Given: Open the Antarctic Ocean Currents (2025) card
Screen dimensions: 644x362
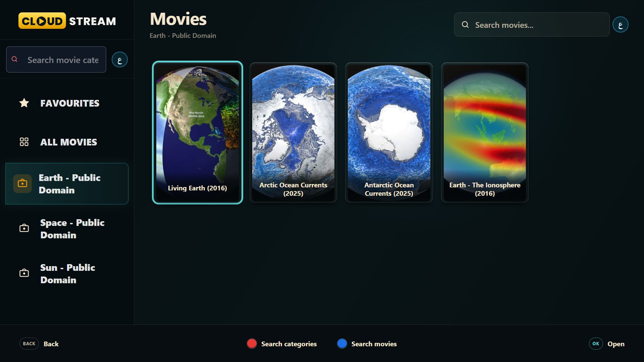Looking at the screenshot, I should tap(389, 132).
